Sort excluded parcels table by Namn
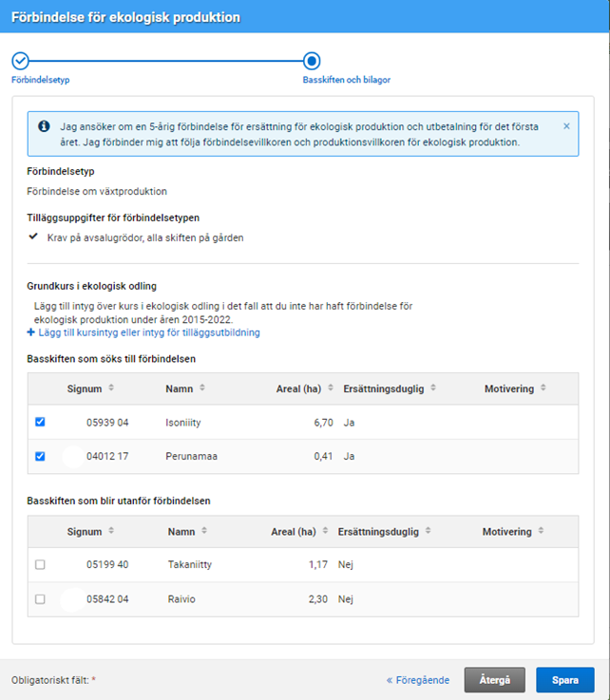Screen dimensions: 610x700 [204, 531]
